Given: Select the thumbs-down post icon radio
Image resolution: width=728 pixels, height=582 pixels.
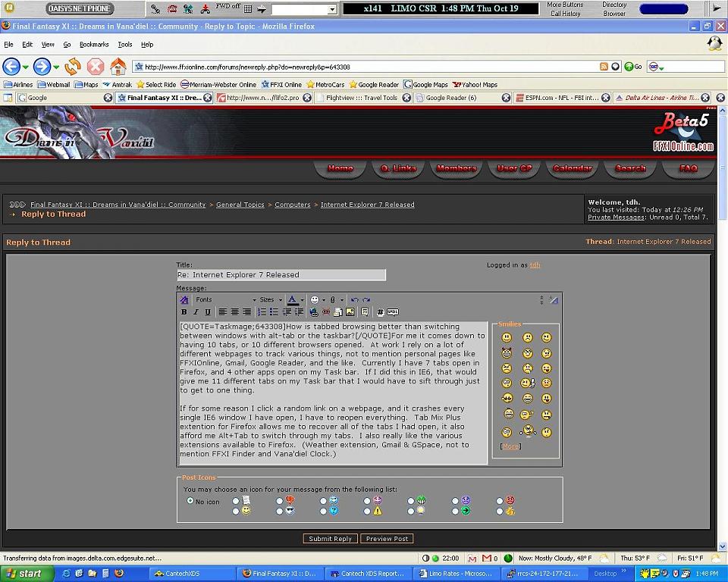Looking at the screenshot, I should click(x=280, y=501).
